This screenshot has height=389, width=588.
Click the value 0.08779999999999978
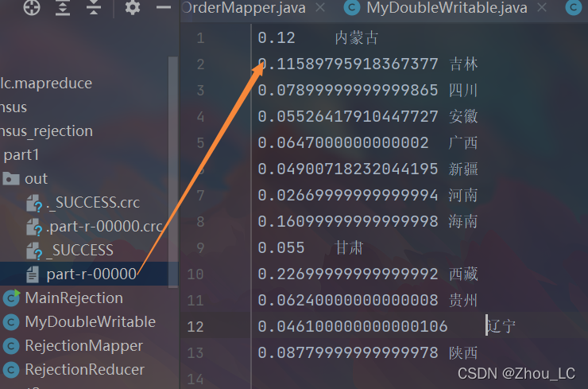pyautogui.click(x=348, y=353)
